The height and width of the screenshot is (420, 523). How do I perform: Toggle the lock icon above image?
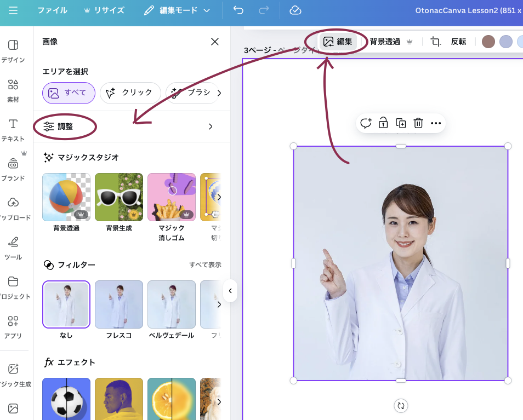384,123
